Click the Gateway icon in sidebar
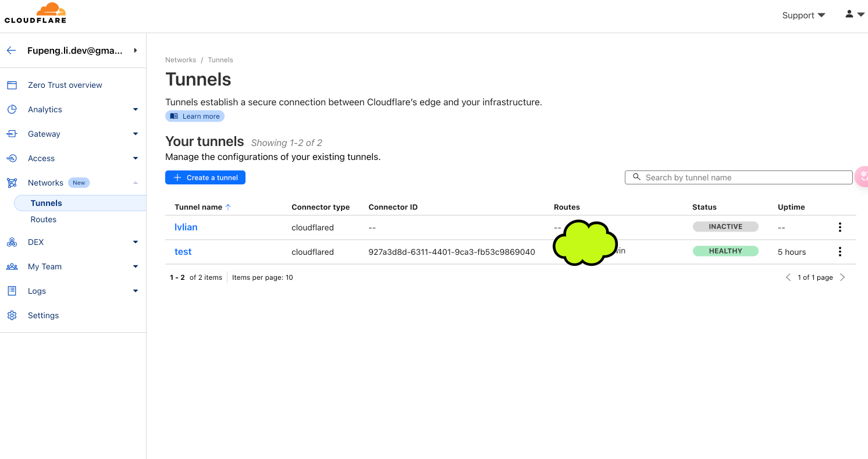This screenshot has height=459, width=868. [12, 134]
